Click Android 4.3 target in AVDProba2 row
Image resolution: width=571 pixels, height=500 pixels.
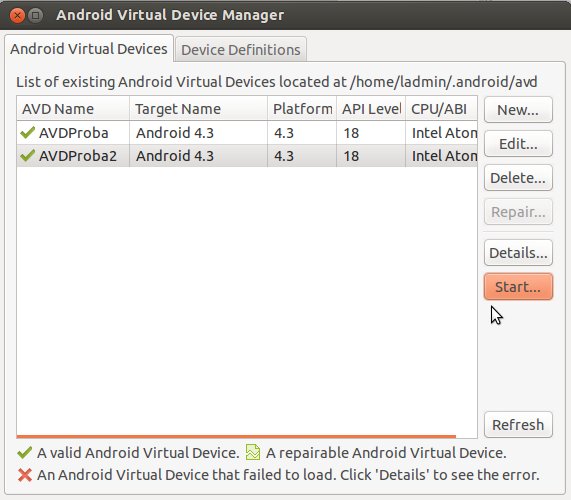(175, 156)
